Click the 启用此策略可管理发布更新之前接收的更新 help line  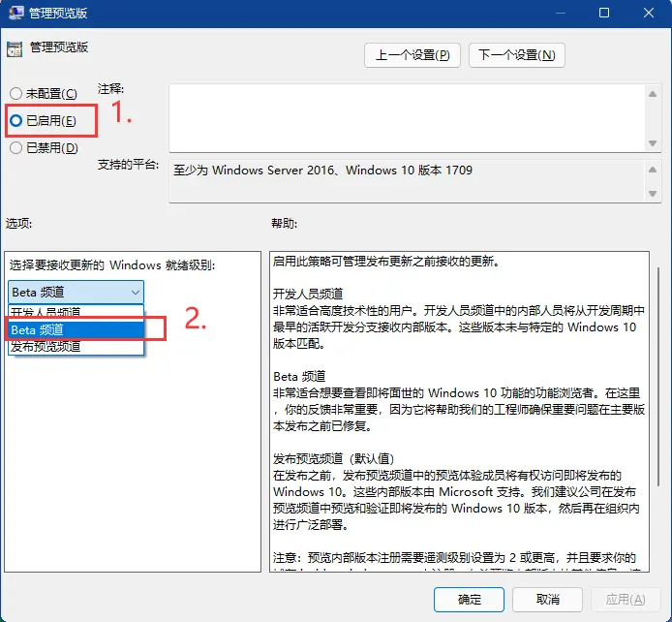386,261
